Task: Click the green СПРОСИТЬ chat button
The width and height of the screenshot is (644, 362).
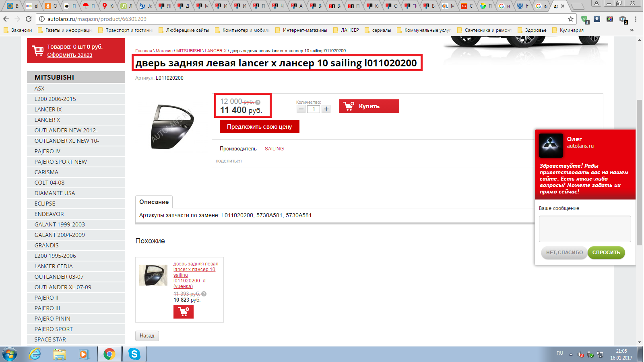Action: [x=606, y=253]
